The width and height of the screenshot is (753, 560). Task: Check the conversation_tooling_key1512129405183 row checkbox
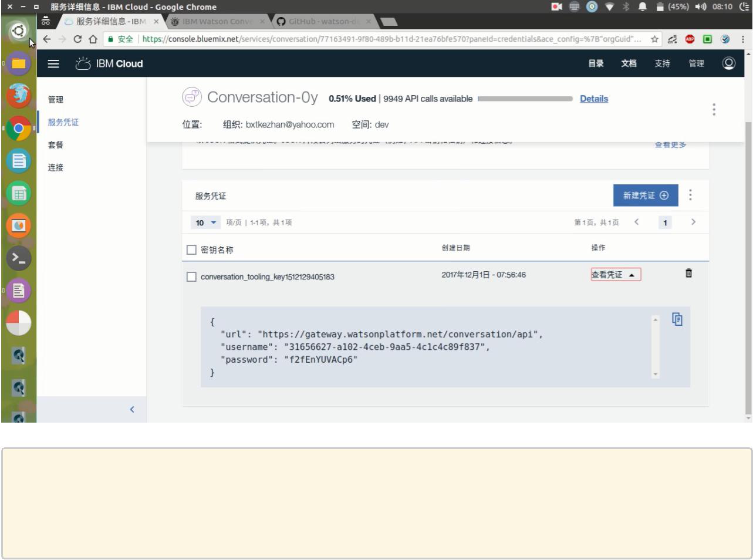coord(191,276)
